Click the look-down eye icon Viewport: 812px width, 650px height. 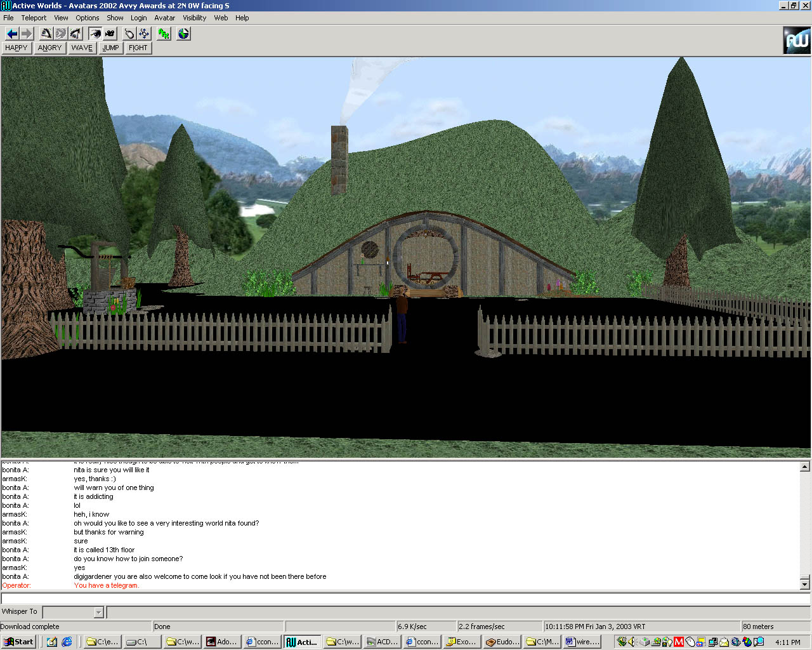pyautogui.click(x=75, y=34)
